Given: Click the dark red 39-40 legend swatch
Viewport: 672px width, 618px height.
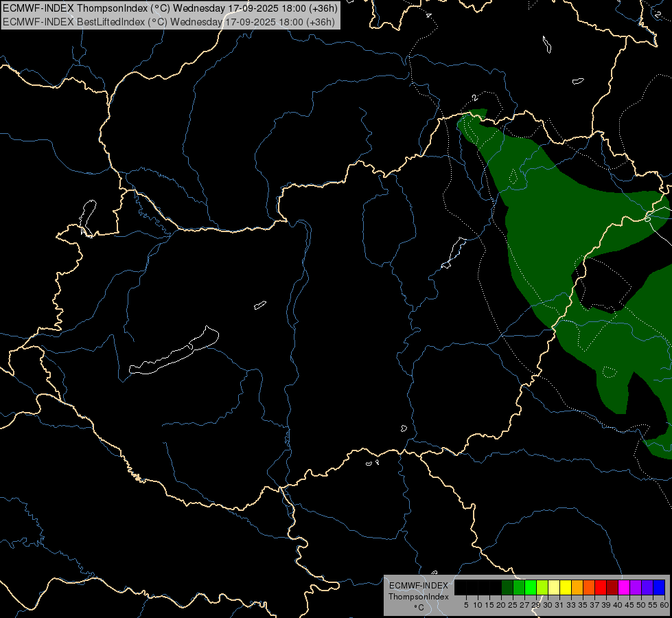Looking at the screenshot, I should pos(612,587).
